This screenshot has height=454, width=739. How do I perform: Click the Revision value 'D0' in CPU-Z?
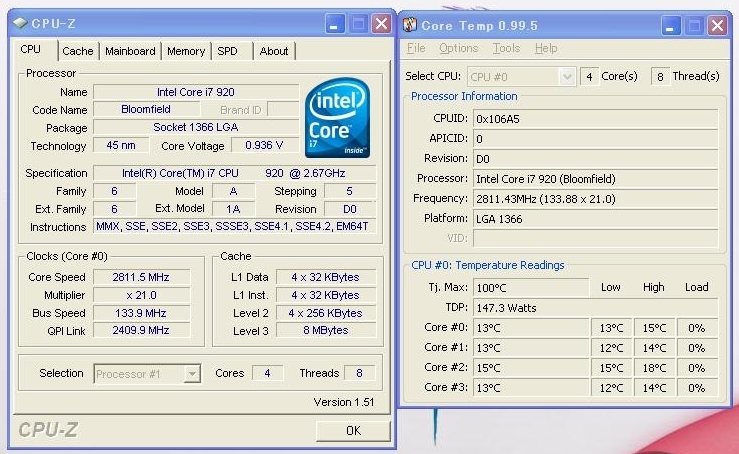[350, 209]
